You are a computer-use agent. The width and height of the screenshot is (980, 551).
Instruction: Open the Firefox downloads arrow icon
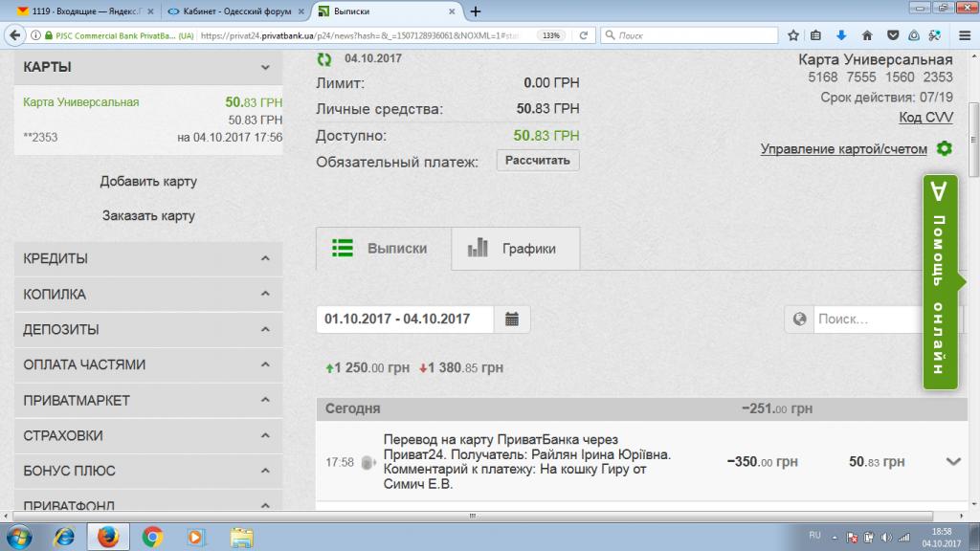(x=841, y=35)
